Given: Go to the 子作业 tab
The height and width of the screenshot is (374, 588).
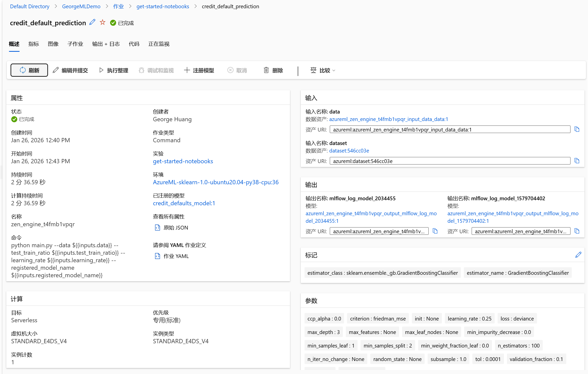Looking at the screenshot, I should coord(75,44).
